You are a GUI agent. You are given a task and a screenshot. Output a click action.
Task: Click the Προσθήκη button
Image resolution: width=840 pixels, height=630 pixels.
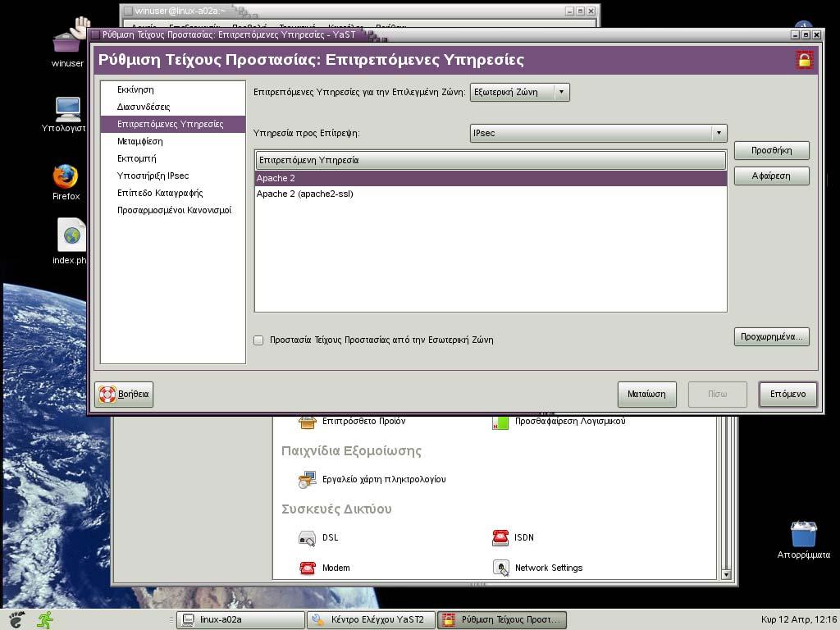tap(771, 150)
